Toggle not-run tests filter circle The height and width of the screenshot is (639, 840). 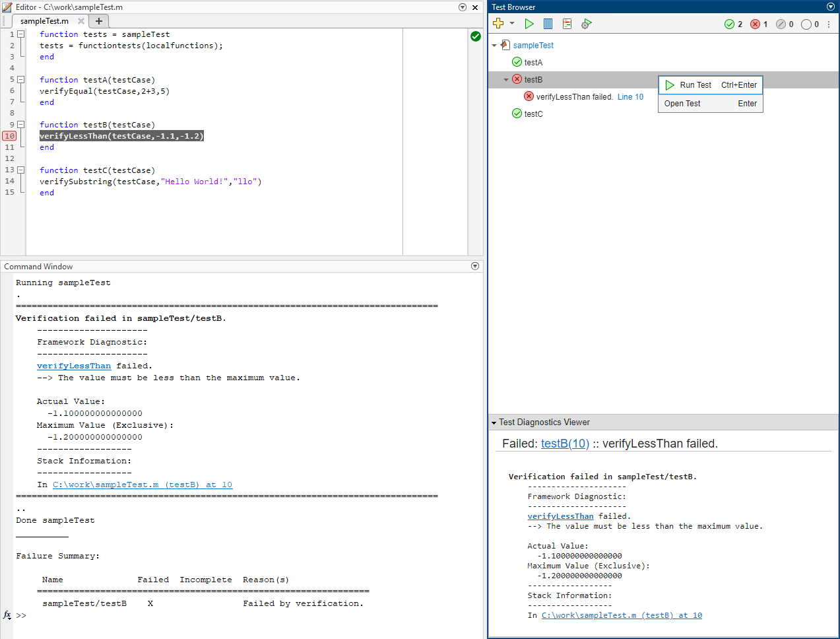(810, 24)
